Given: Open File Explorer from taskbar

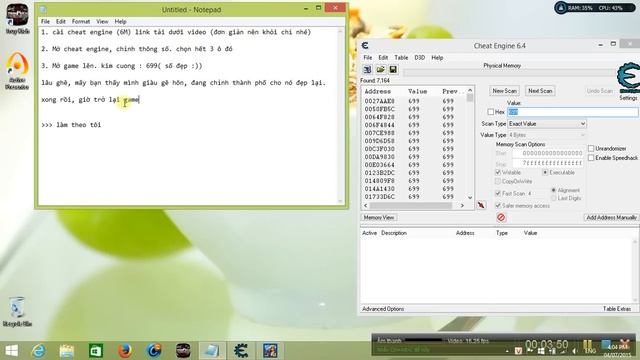Looking at the screenshot, I should pyautogui.click(x=67, y=351).
